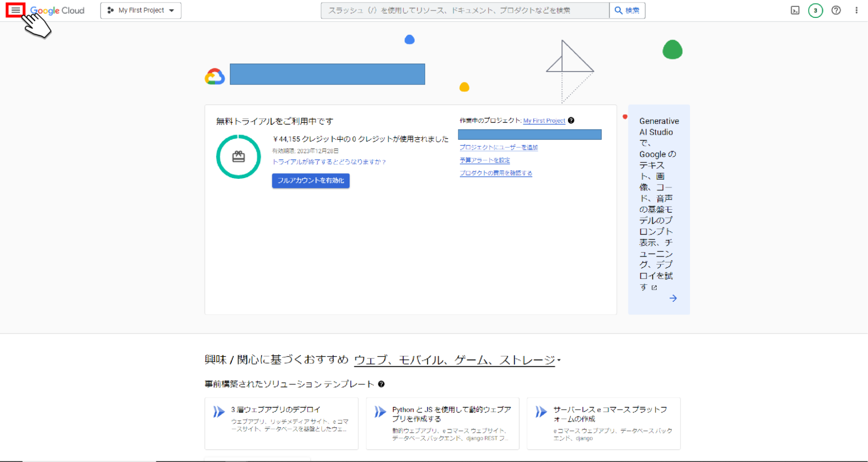
Task: Click プロジェクトにユーザーを追加 link
Action: tap(498, 148)
